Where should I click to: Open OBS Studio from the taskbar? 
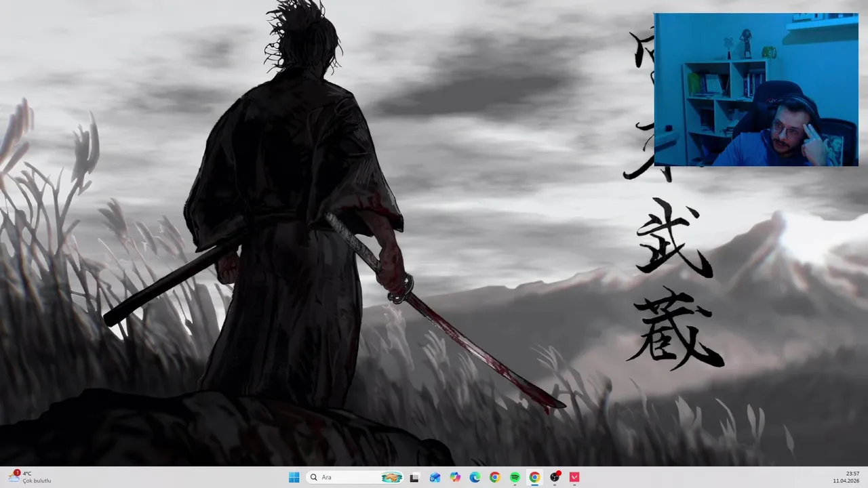click(555, 477)
